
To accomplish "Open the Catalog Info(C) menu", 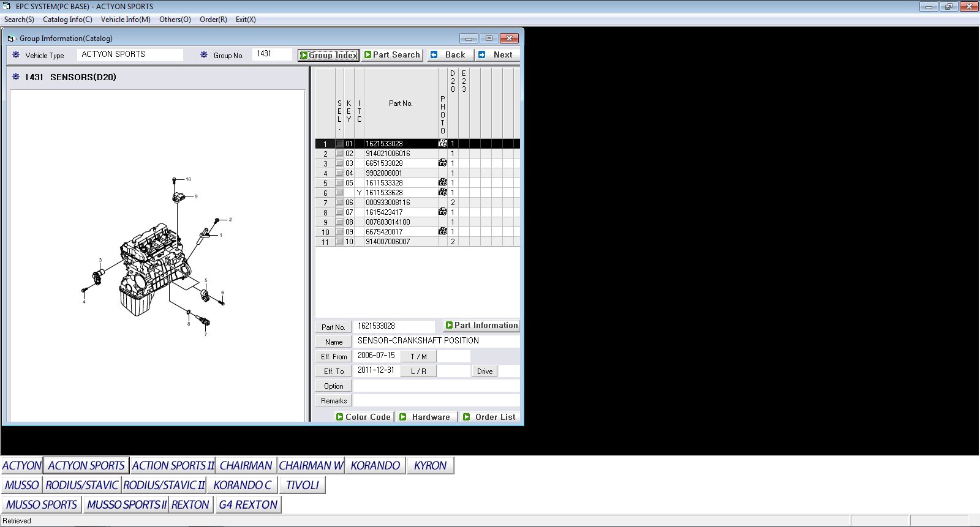I will pos(67,20).
